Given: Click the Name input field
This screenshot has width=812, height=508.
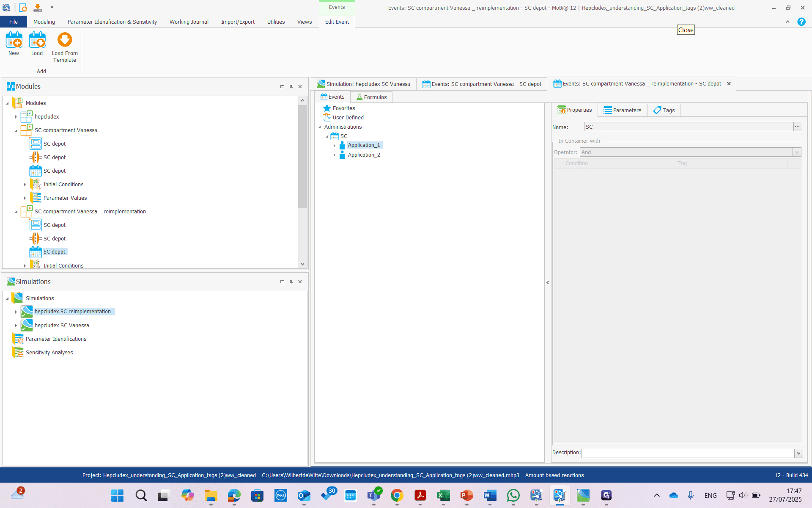Looking at the screenshot, I should point(688,127).
